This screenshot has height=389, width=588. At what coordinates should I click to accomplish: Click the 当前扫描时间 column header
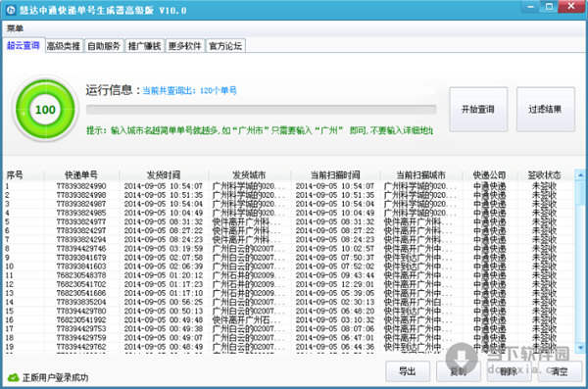click(x=335, y=174)
